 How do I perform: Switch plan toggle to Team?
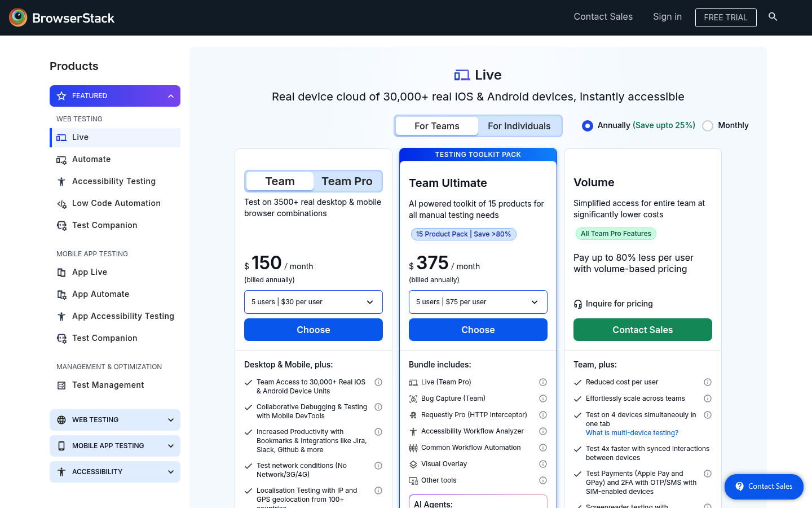click(280, 181)
